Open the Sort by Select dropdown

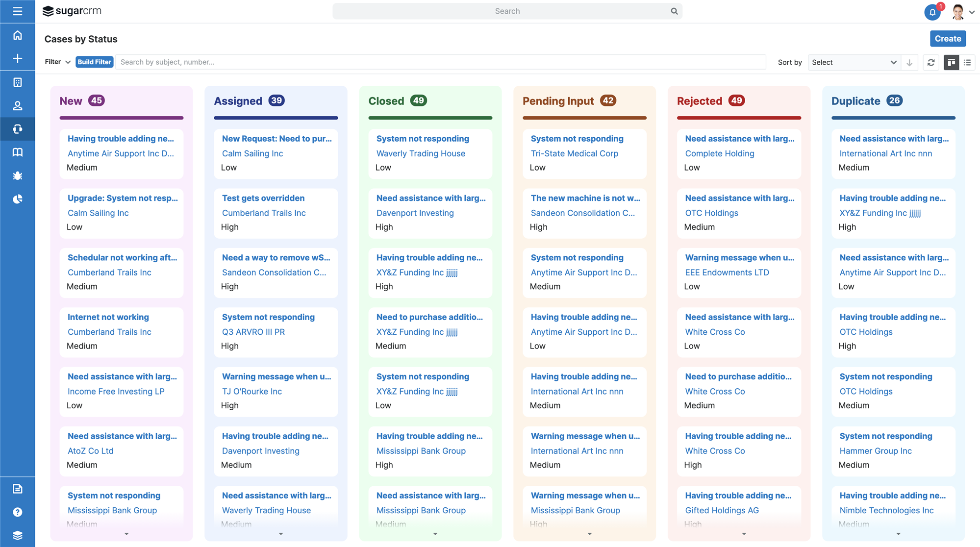click(x=854, y=62)
